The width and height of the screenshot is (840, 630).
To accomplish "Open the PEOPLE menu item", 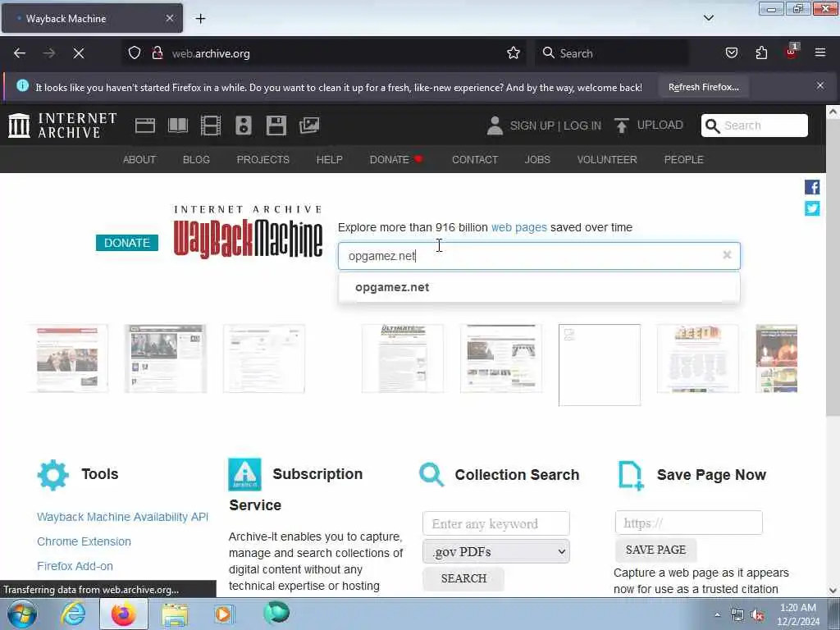I will 683,160.
